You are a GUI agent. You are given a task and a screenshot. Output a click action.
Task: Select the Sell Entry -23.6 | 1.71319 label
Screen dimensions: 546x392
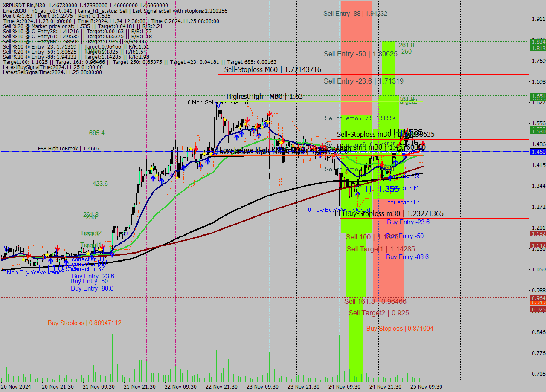tap(363, 81)
